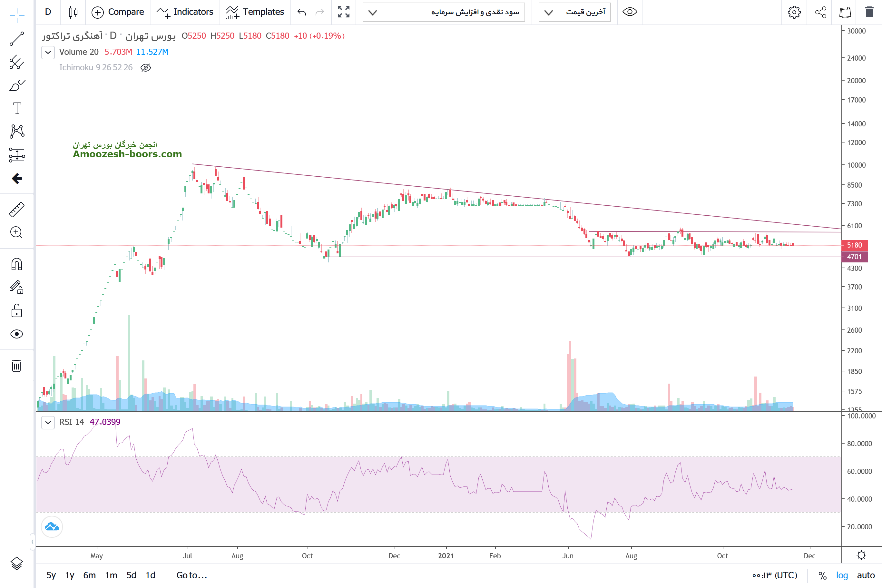Collapse the RSI 14 legend chevron
Viewport: 882px width, 588px height.
[x=48, y=422]
